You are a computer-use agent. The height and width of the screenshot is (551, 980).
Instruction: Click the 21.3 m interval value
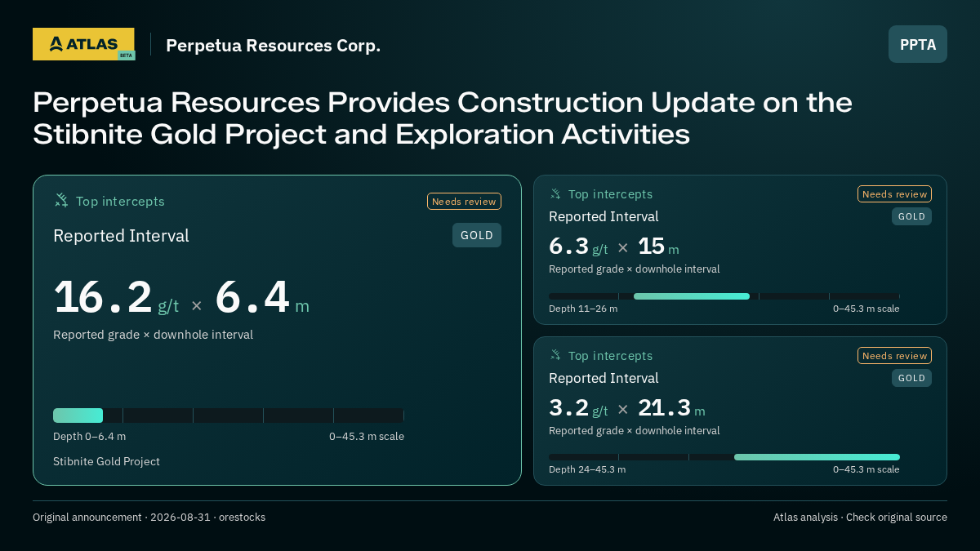[x=671, y=408]
